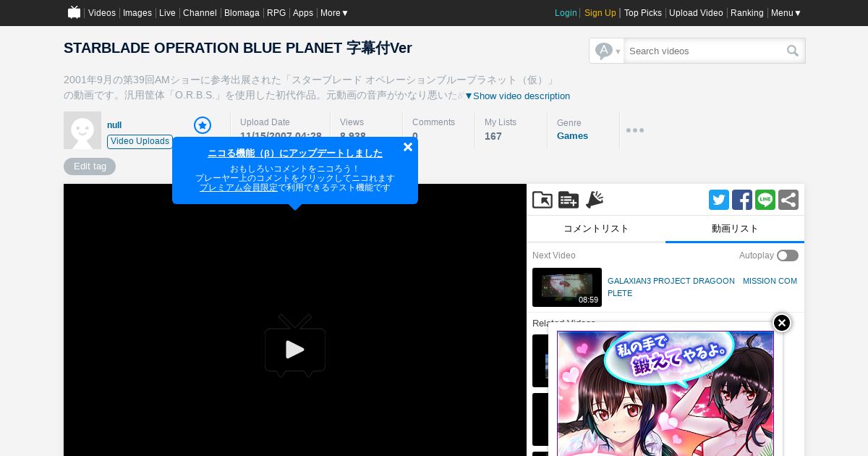
Task: Focus the Search videos input field
Action: 704,51
